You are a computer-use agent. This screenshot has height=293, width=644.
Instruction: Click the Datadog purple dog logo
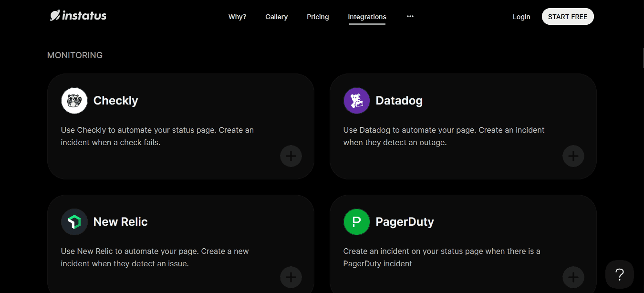tap(357, 101)
